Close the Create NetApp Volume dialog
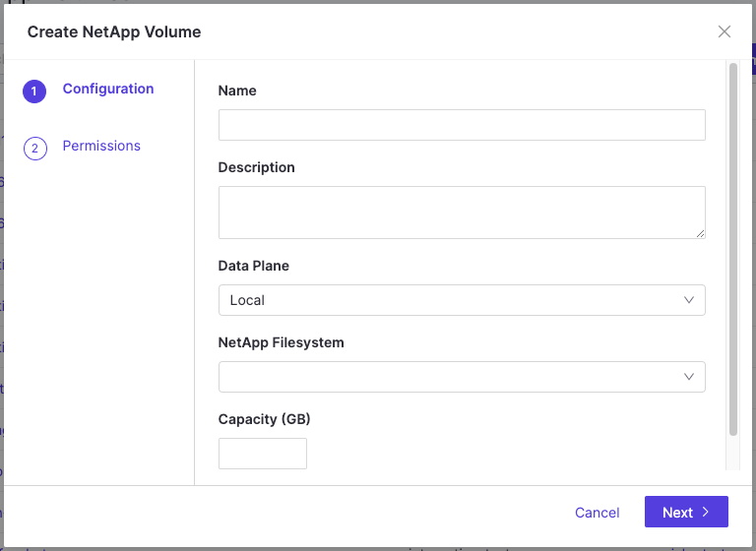 point(724,31)
